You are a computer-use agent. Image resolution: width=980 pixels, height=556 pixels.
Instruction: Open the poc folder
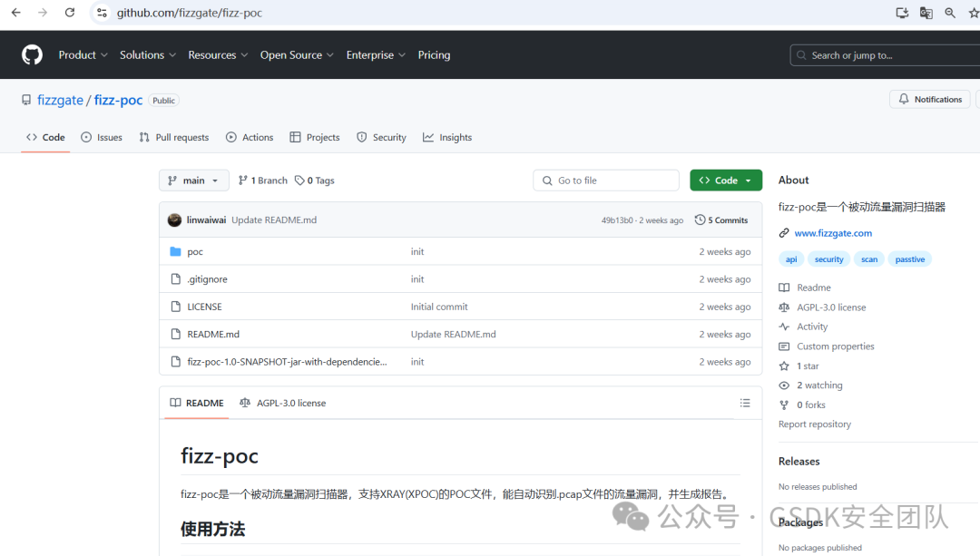click(195, 252)
